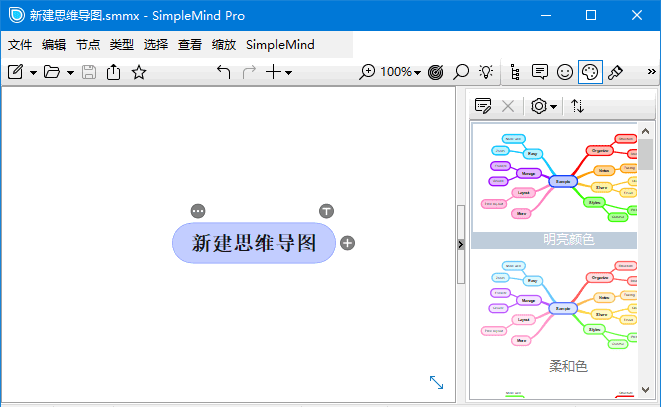Expand the add node dropdown arrow
Screen dimensions: 661x407
coord(288,73)
